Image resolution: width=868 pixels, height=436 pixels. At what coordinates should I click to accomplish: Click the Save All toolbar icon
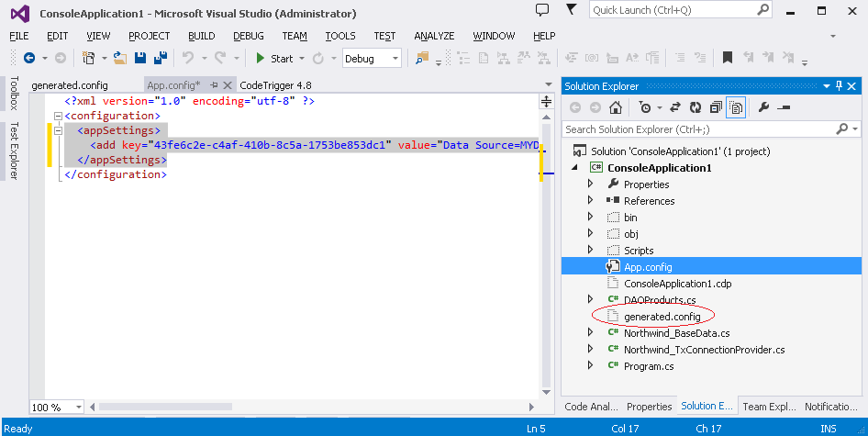[x=159, y=58]
